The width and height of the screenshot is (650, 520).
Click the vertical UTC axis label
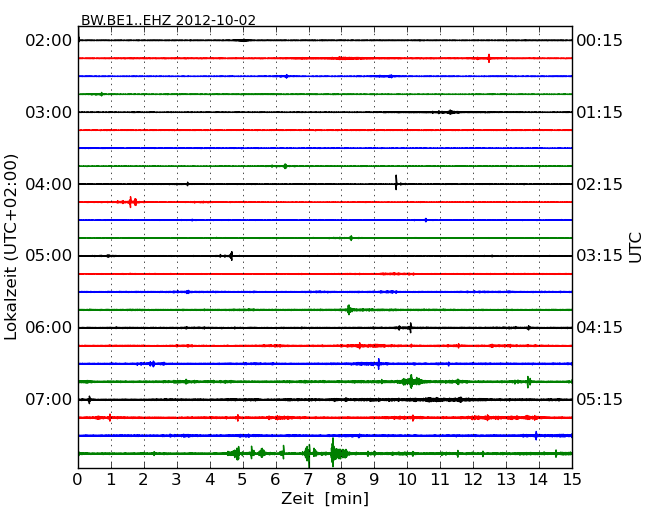pyautogui.click(x=635, y=248)
